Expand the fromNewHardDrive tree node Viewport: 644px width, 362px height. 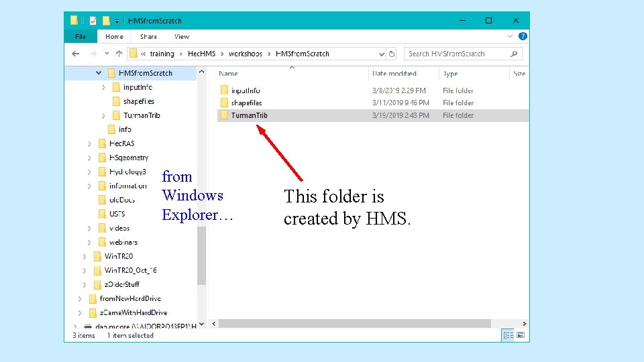pyautogui.click(x=80, y=299)
